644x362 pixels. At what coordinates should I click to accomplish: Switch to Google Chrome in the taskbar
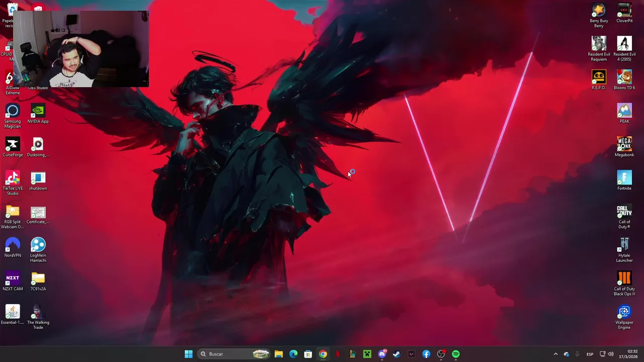tap(323, 354)
